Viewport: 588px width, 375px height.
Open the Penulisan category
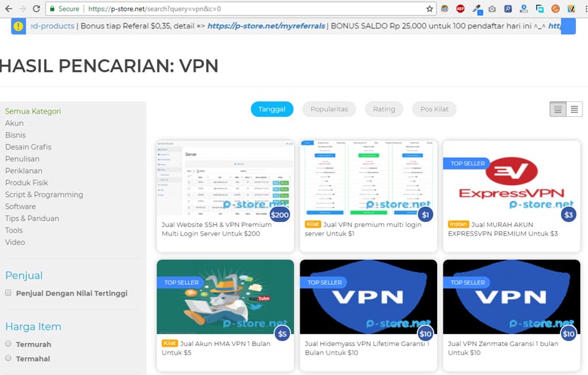pos(22,159)
